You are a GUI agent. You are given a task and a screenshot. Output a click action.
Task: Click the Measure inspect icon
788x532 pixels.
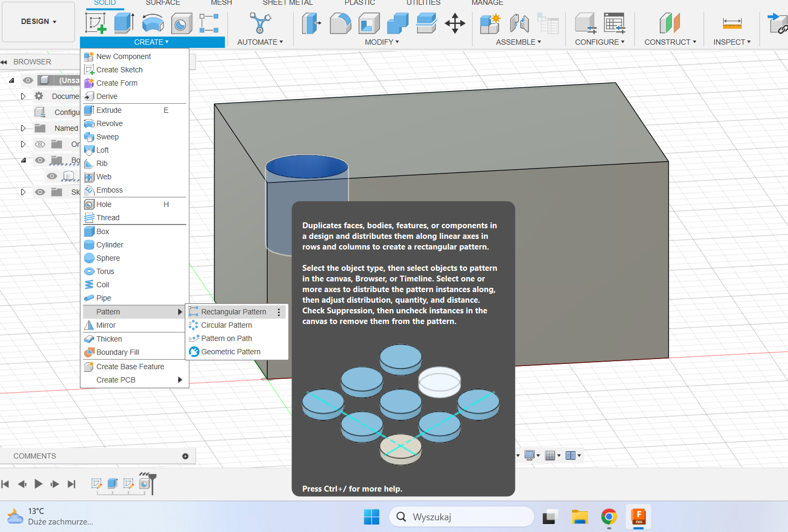732,23
